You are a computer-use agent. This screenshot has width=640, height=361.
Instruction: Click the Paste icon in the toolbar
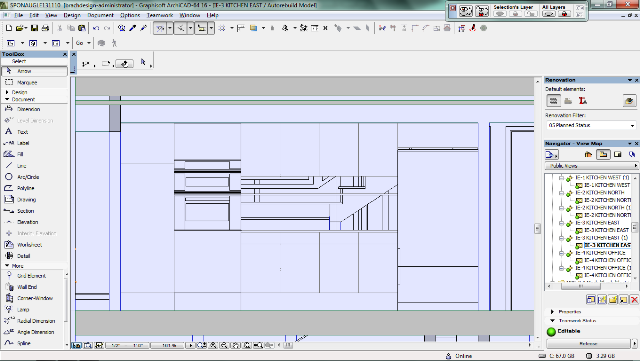point(82,28)
